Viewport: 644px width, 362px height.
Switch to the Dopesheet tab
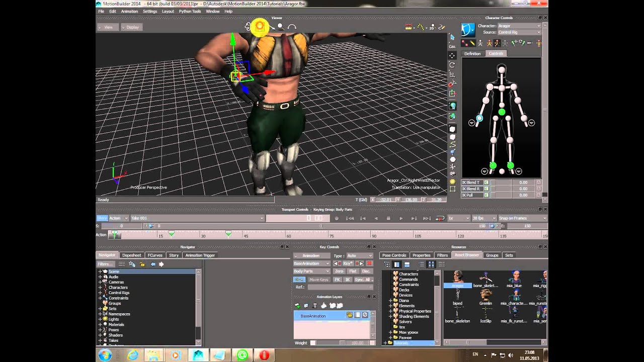pyautogui.click(x=131, y=255)
